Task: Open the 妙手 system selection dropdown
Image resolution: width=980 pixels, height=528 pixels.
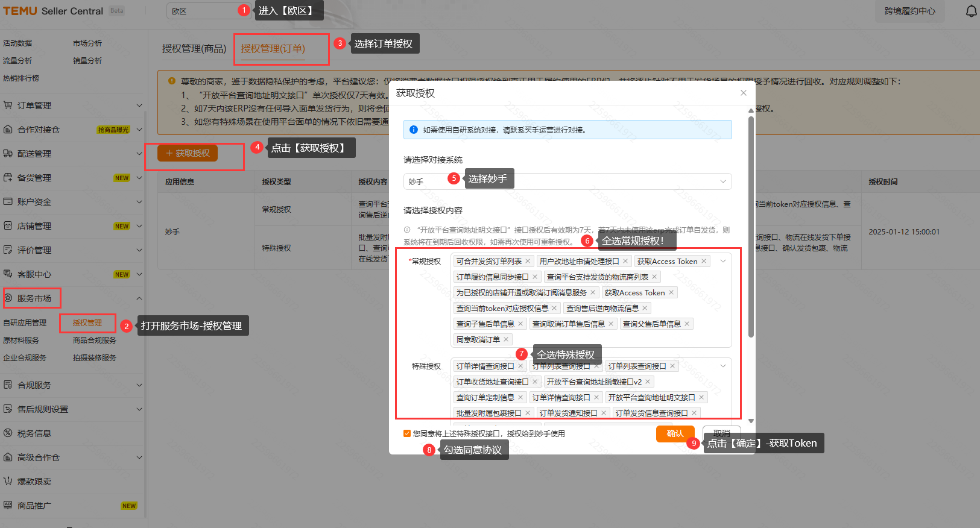Action: [x=567, y=181]
